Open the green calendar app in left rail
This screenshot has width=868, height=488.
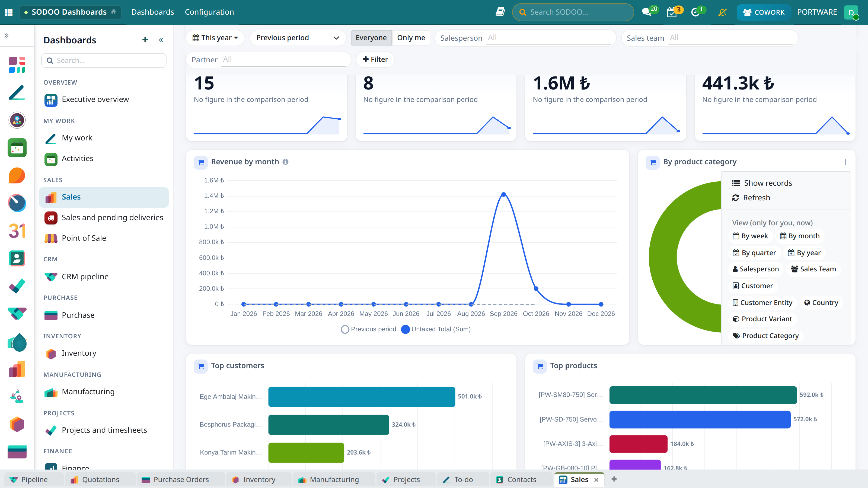[x=17, y=148]
